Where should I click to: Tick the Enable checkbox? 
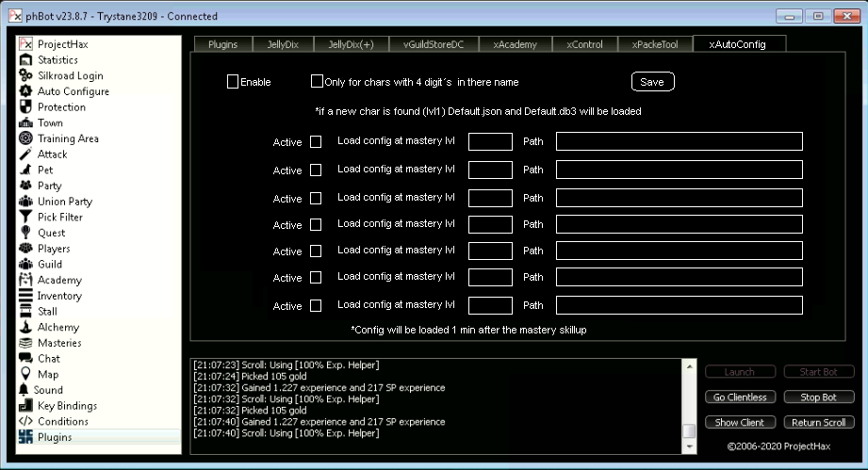coord(233,82)
